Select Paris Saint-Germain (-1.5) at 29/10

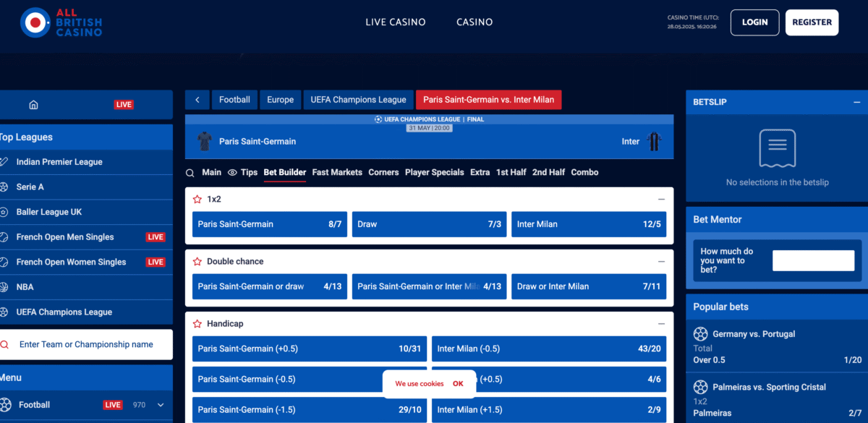click(x=310, y=409)
